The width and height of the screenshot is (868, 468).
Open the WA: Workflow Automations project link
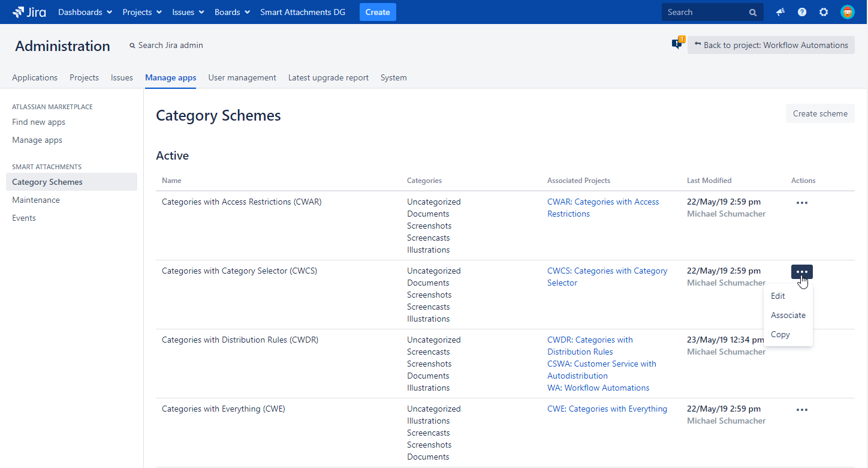pos(598,388)
